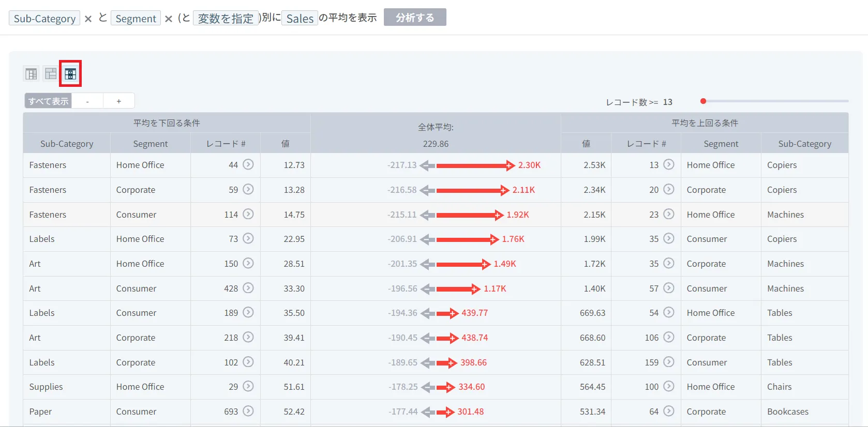Select the すべて表示 toggle button
The width and height of the screenshot is (868, 427).
(48, 101)
